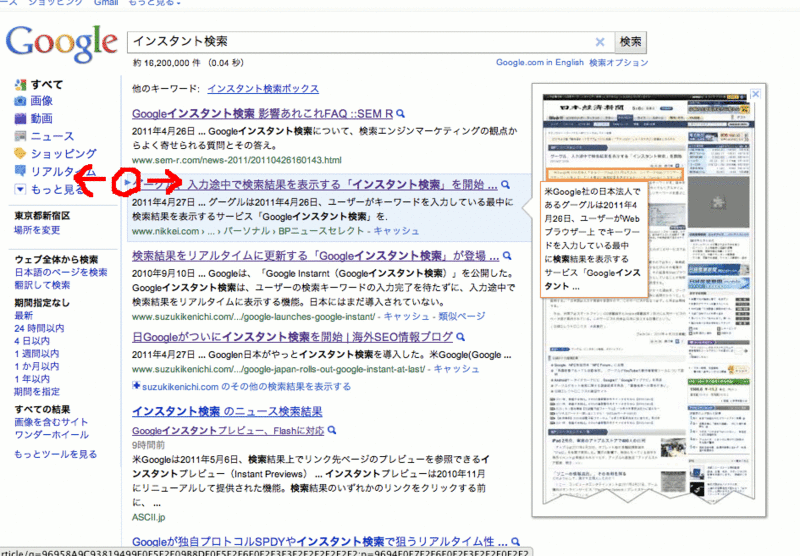The width and height of the screenshot is (800, 556).
Task: Open nikkei result 入力途中で検索結果を表示する title
Action: (x=315, y=185)
